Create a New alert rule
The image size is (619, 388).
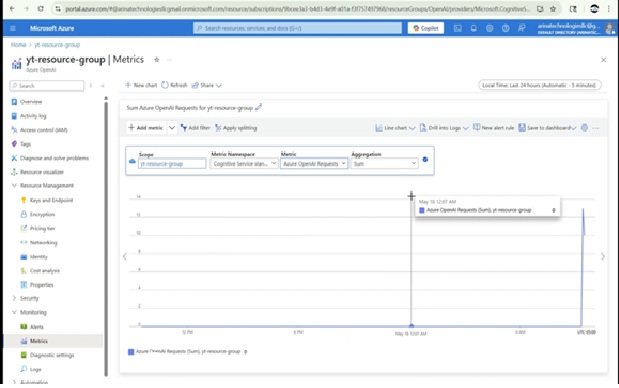[493, 127]
